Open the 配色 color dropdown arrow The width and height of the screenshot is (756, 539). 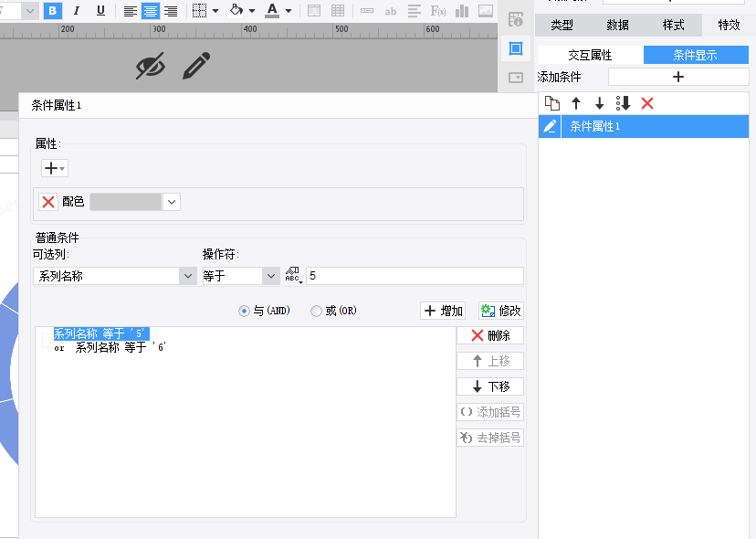click(x=172, y=202)
